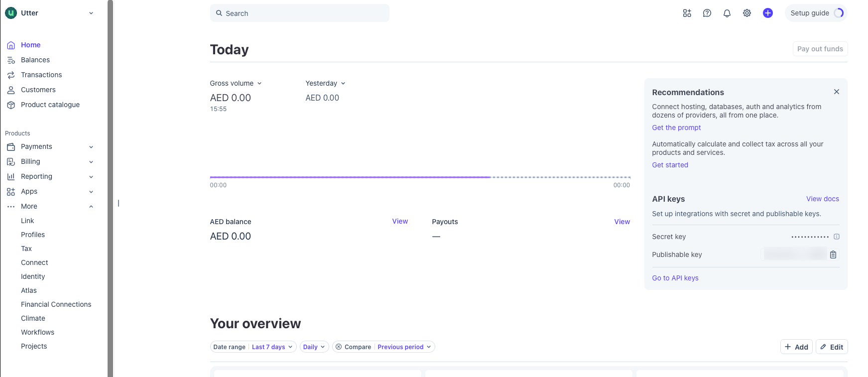Open Financial Connections in sidebar
The width and height of the screenshot is (868, 377).
(56, 304)
